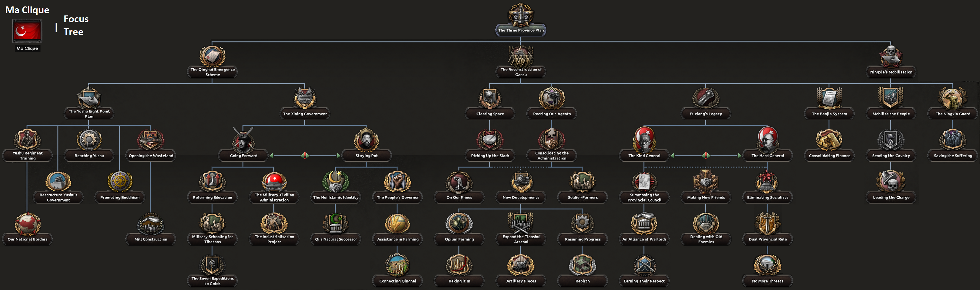Click The Yushu Eight Point Plan icon
This screenshot has height=290, width=980.
coord(89,98)
